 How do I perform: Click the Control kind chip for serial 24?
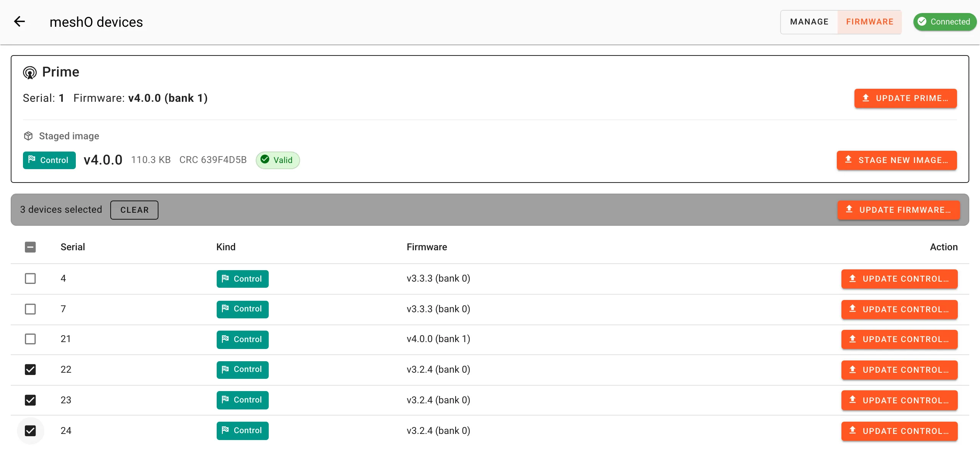click(243, 430)
